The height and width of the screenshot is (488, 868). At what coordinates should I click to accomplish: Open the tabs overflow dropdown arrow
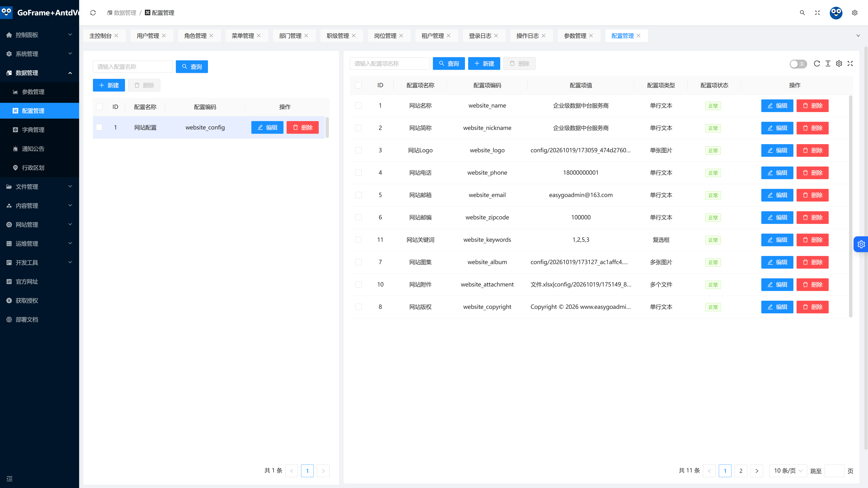[x=858, y=36]
